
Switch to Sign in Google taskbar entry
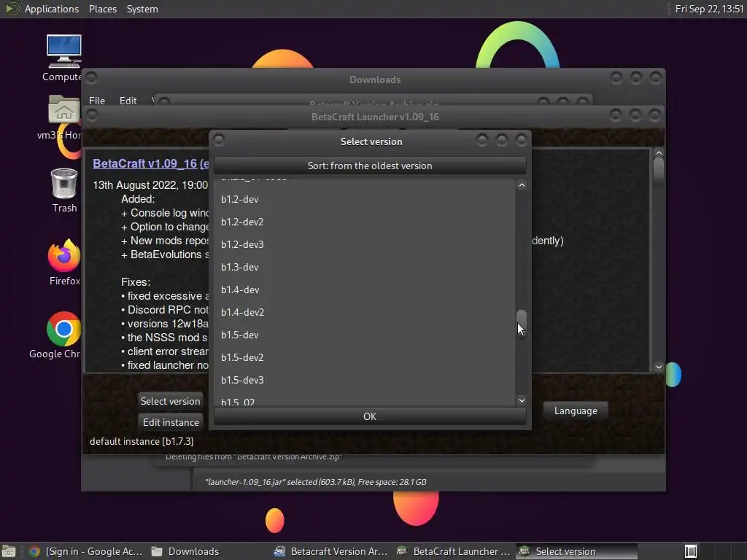click(x=86, y=551)
